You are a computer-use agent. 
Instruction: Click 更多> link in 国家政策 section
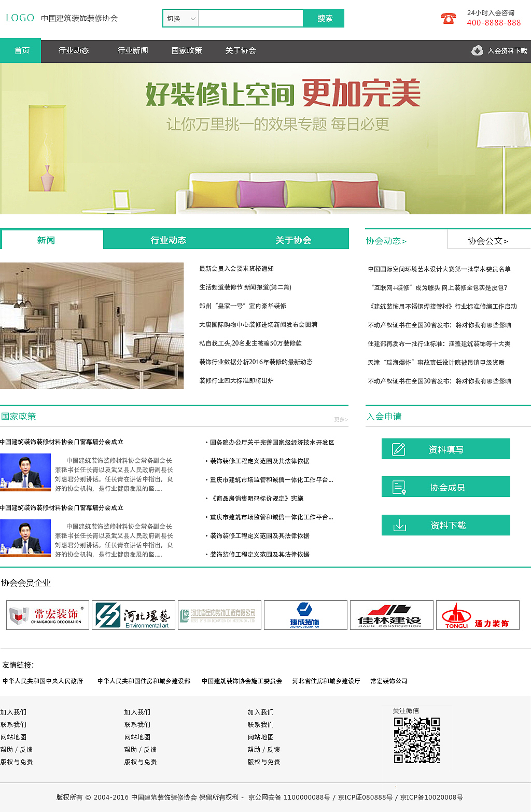coord(341,420)
